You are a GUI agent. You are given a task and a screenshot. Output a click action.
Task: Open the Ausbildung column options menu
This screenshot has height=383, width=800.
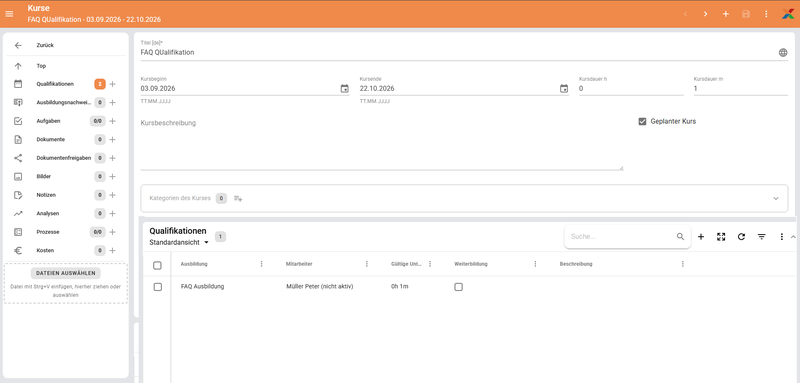pos(262,264)
